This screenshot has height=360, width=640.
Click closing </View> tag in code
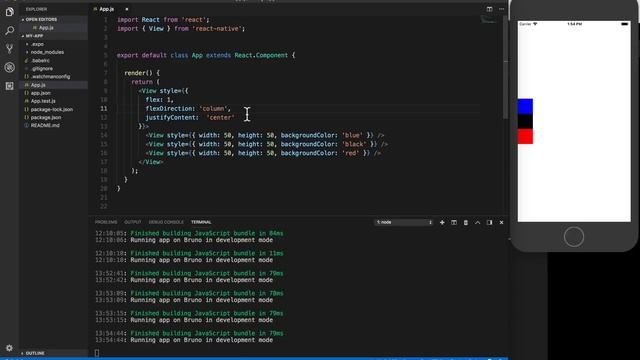(151, 162)
